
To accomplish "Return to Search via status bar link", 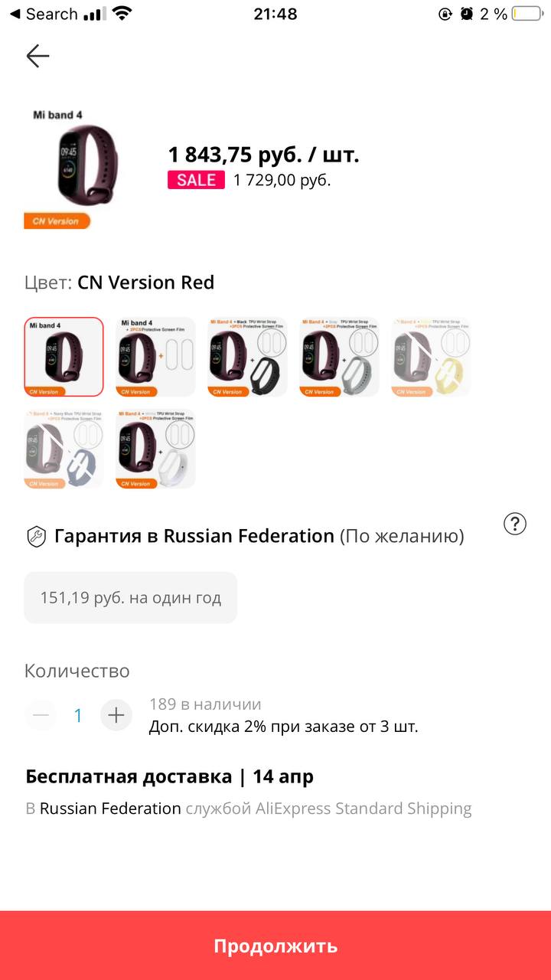I will 43,14.
